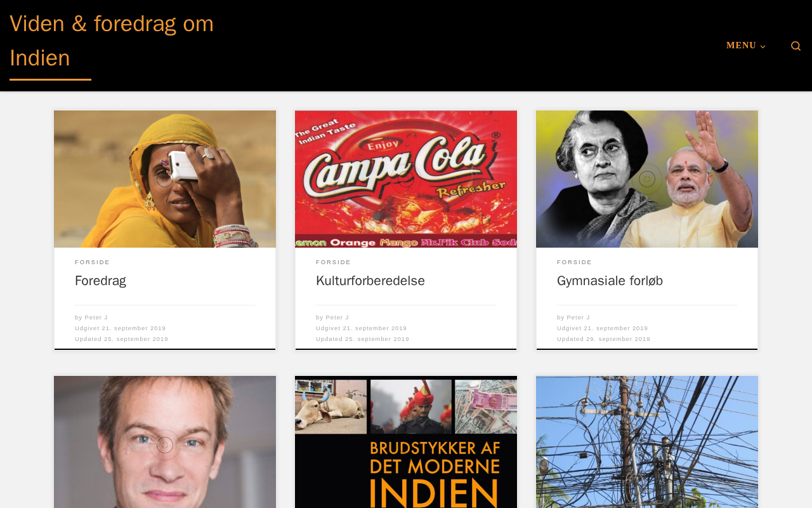
Task: Select the FORSIDE category above Kulturforberedelse
Action: point(334,262)
